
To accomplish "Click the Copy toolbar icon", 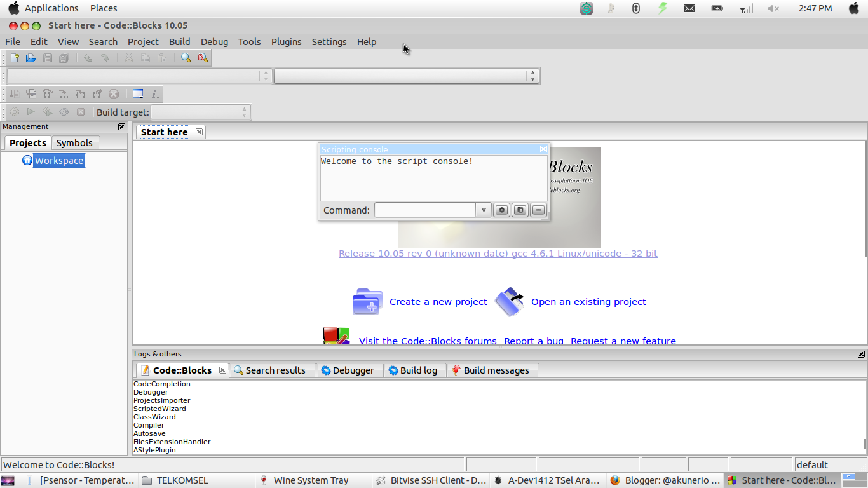I will pos(146,58).
